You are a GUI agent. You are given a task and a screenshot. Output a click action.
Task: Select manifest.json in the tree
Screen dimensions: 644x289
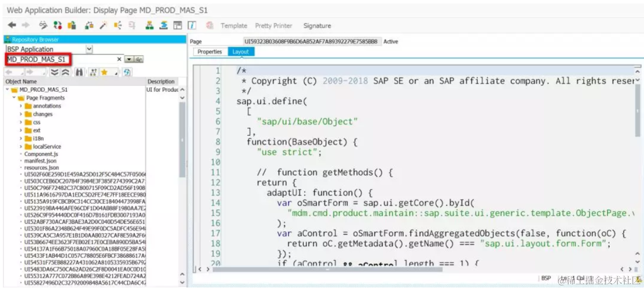[x=40, y=161]
